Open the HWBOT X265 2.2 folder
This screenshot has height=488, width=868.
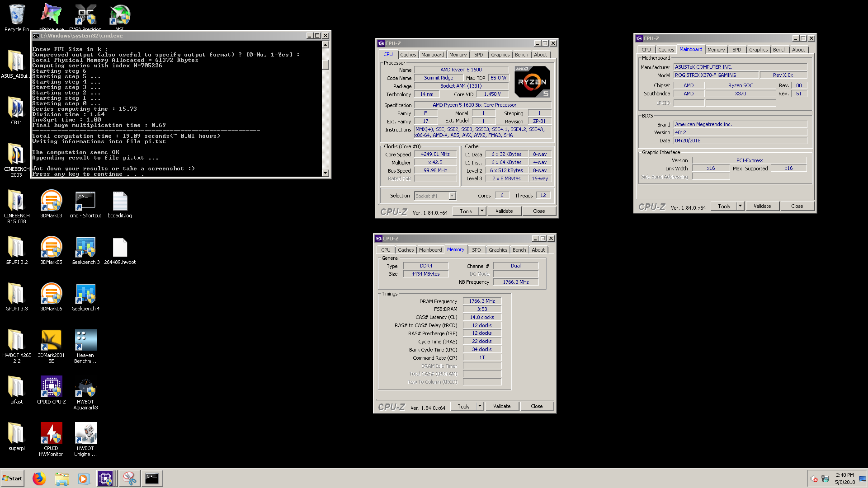[x=16, y=346]
